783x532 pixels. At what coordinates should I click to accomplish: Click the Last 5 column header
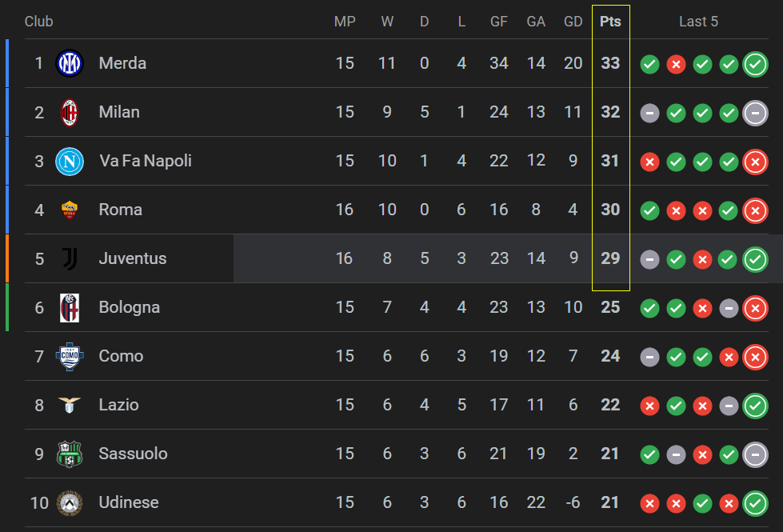click(x=698, y=22)
